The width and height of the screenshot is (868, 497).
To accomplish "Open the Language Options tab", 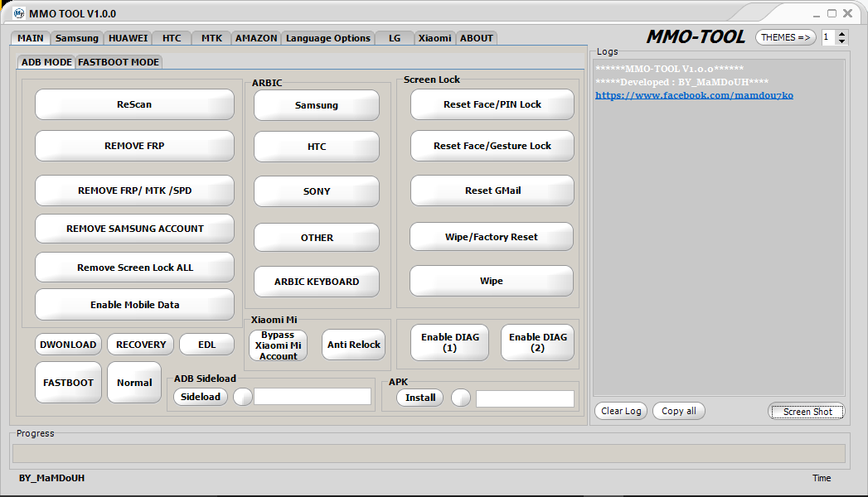I will (x=327, y=38).
